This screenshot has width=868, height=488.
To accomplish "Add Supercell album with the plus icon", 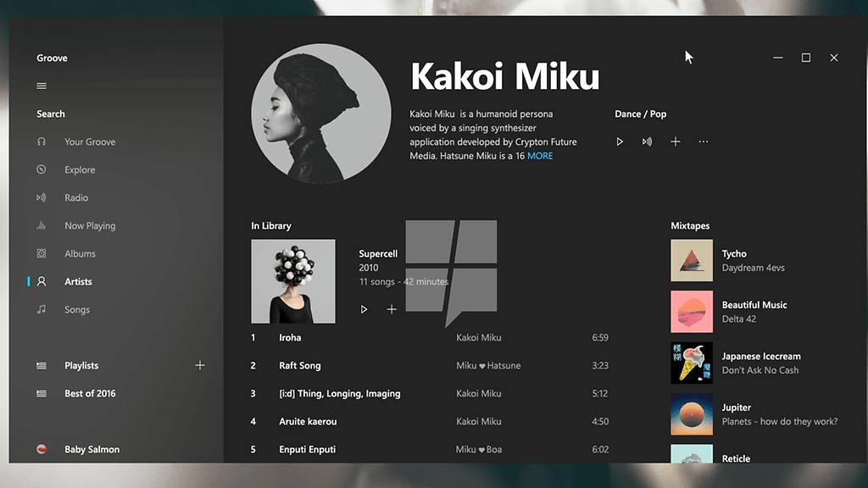I will click(x=392, y=309).
